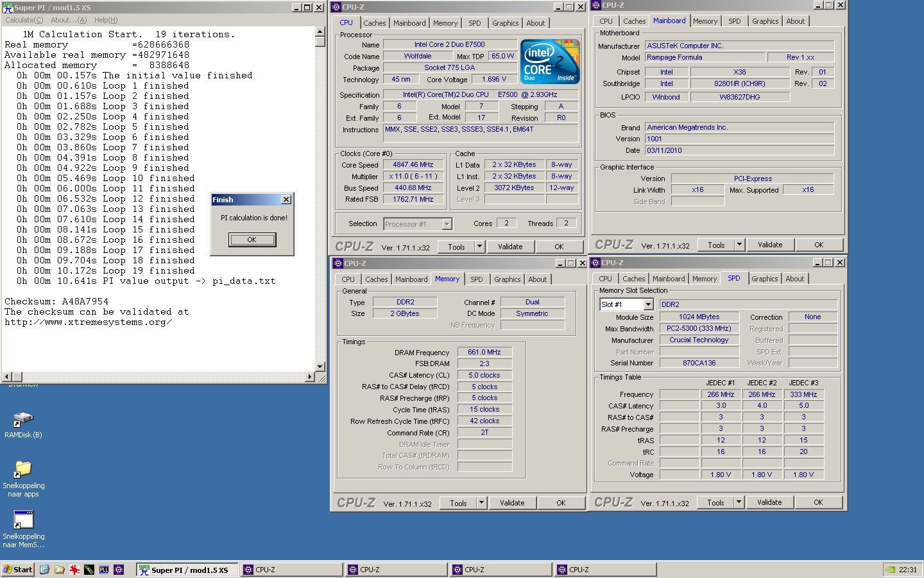Click the Crucial Technology manufacturer field
Viewport: 924px width, 578px height.
[699, 340]
